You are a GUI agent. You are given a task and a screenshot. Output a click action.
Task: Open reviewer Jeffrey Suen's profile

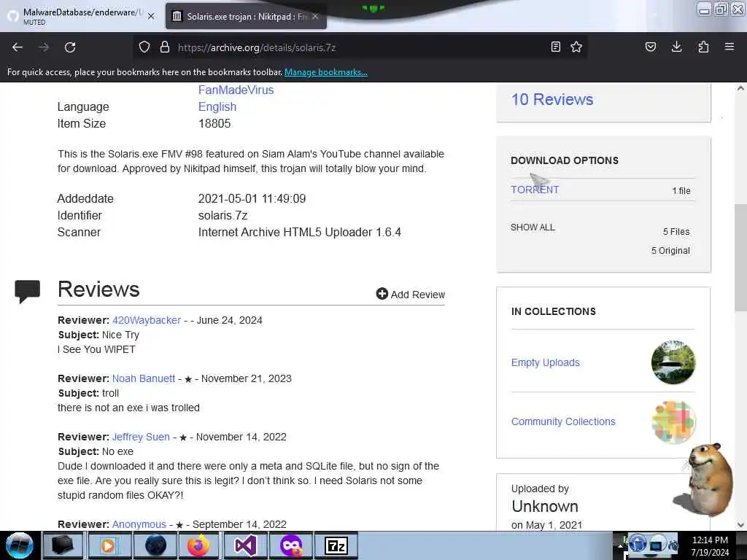point(141,437)
